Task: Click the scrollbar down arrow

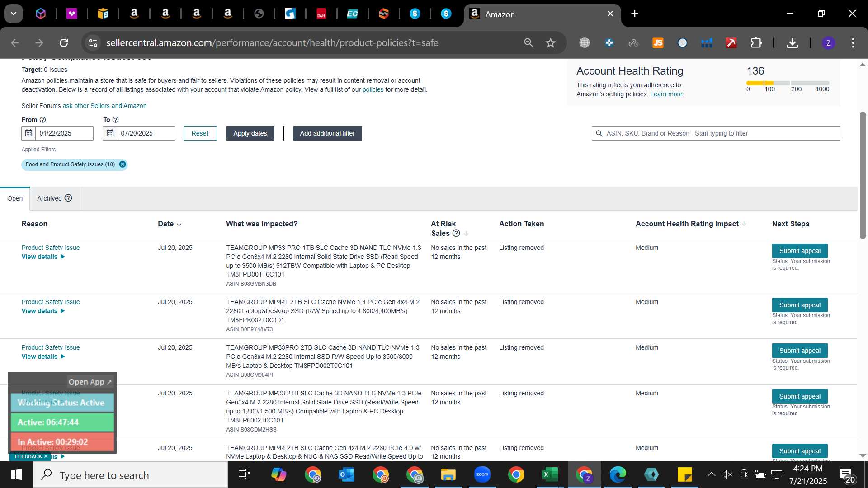Action: point(863,456)
